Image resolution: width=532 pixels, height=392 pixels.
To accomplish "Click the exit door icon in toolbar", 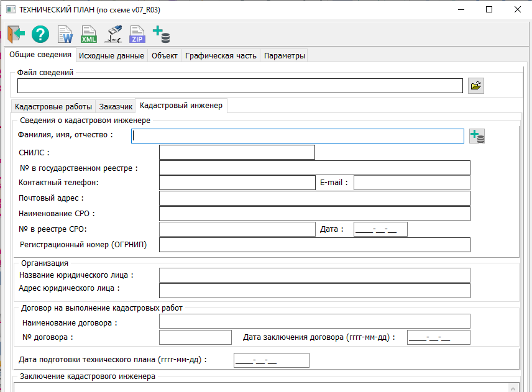I will coord(16,34).
